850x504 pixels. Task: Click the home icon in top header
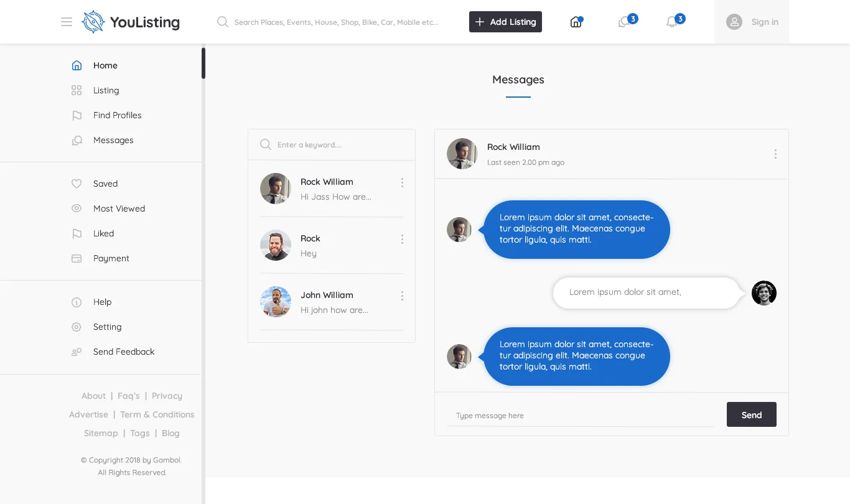576,22
